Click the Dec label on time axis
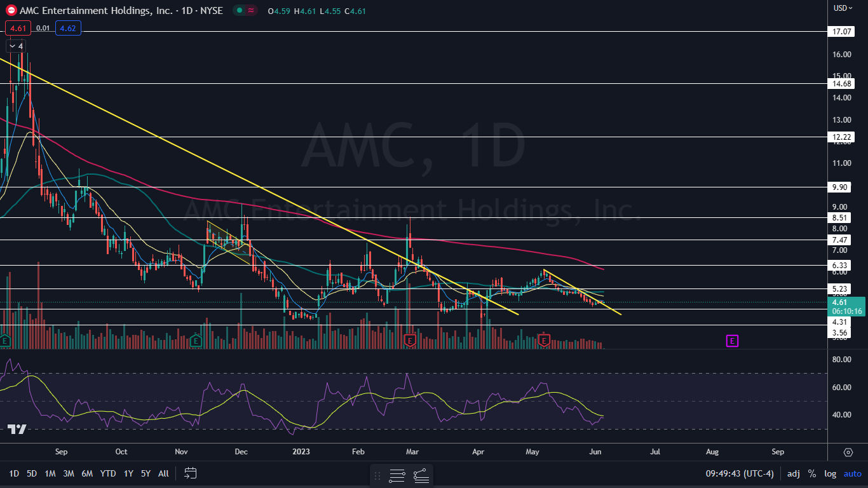Screen dimensions: 868x488 (x=241, y=452)
